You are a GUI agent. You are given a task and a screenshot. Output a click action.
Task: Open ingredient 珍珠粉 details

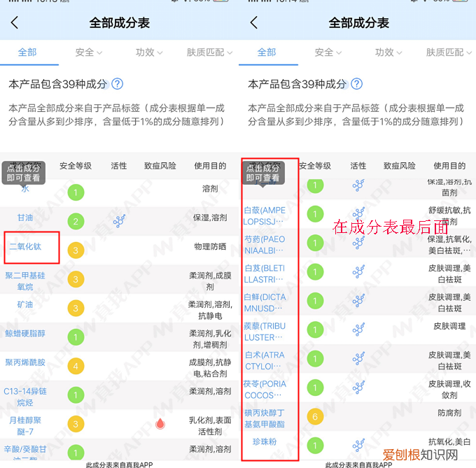click(x=265, y=441)
